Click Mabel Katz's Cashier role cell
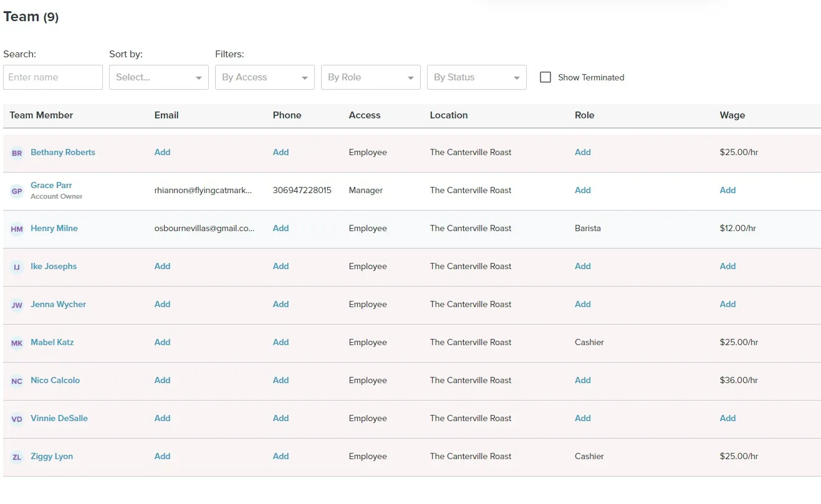 590,342
